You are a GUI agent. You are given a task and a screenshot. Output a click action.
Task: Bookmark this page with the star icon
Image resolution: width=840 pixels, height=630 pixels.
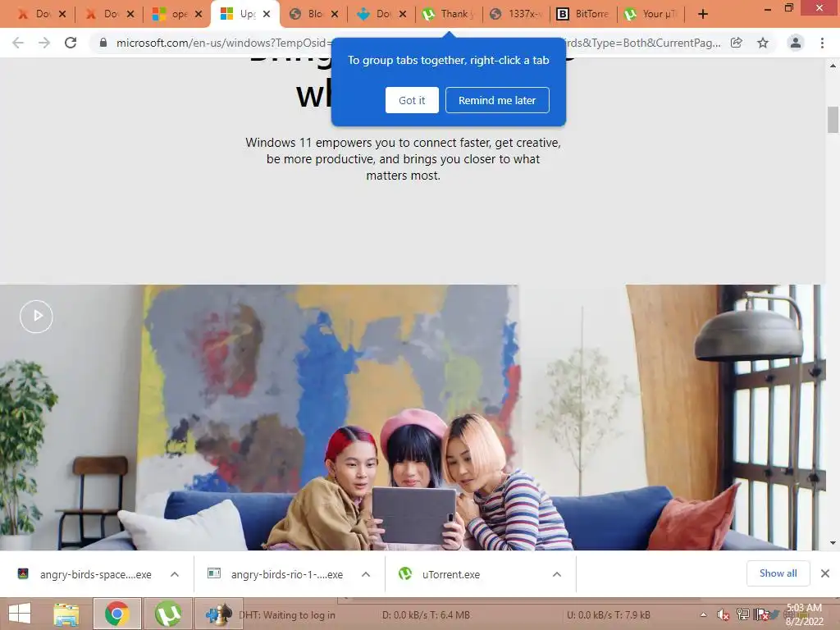coord(763,43)
